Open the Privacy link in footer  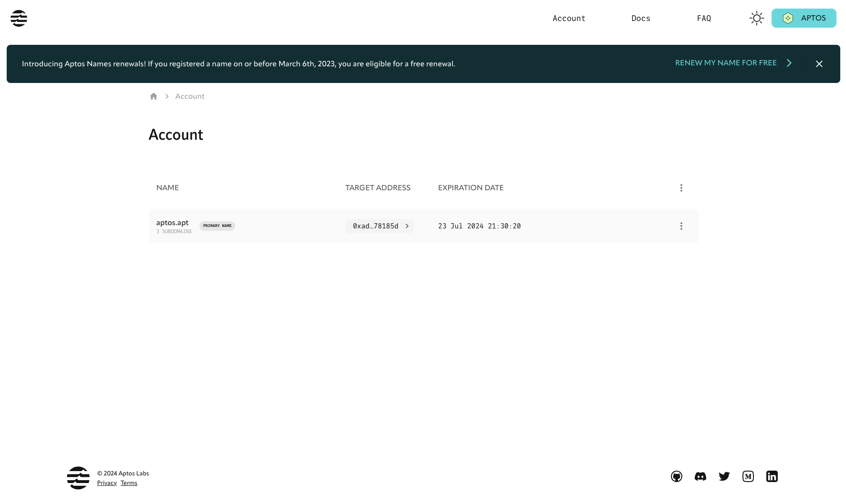pos(107,483)
